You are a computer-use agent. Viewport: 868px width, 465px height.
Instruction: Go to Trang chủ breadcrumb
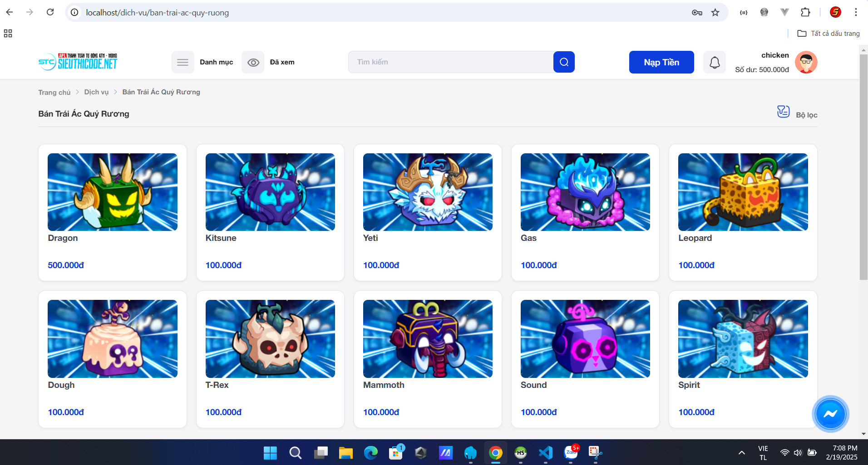click(54, 92)
